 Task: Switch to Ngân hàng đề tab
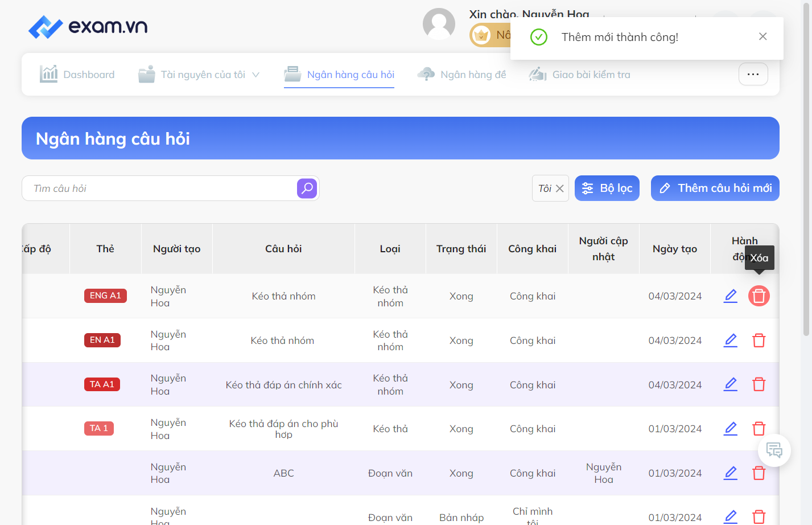coord(461,75)
